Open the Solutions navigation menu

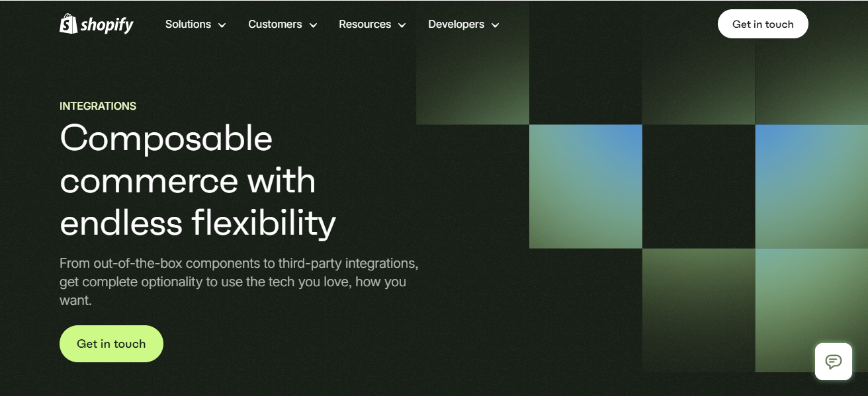coord(188,24)
